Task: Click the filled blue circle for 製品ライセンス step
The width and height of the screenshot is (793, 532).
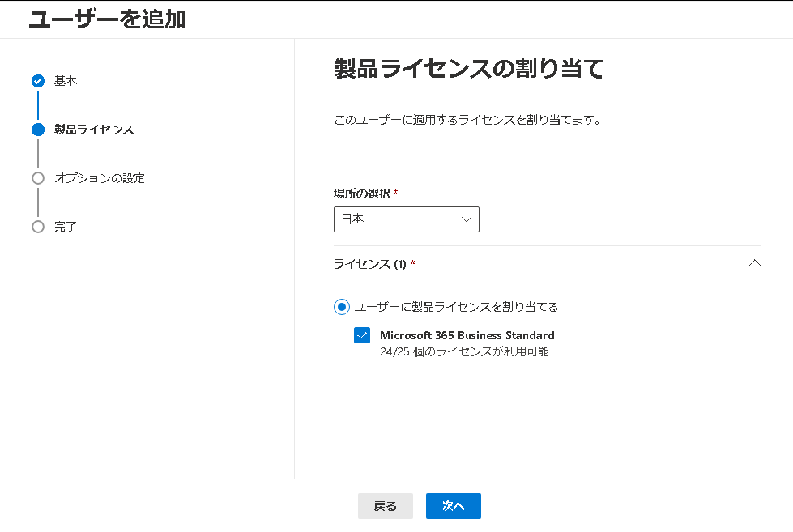Action: tap(38, 130)
